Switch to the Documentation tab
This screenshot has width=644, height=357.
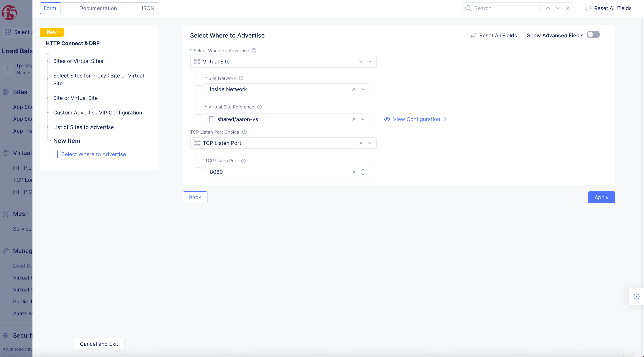click(x=98, y=8)
